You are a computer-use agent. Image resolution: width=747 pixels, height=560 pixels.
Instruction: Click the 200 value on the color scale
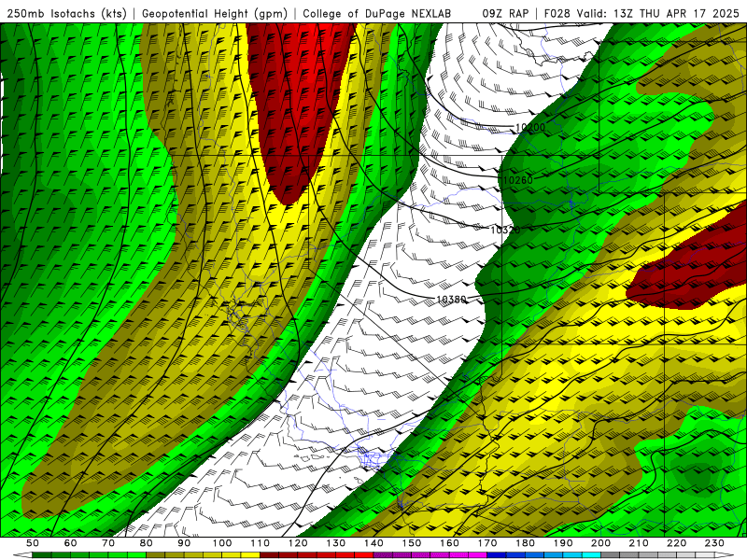click(600, 543)
